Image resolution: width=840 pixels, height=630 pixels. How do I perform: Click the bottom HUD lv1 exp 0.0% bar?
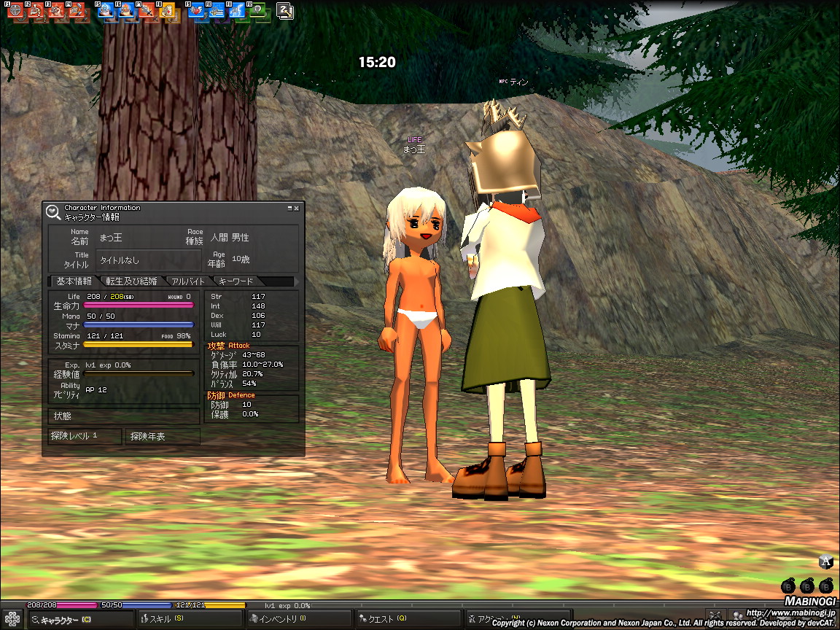click(x=288, y=605)
